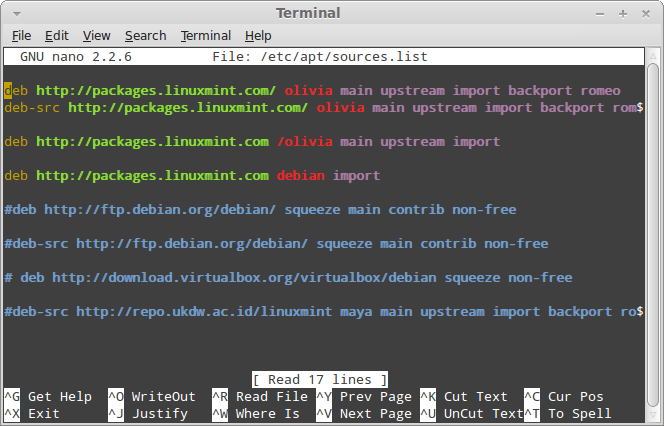Click 'non-free' on the virtualbox line
Screen dimensions: 664x426
[540, 277]
